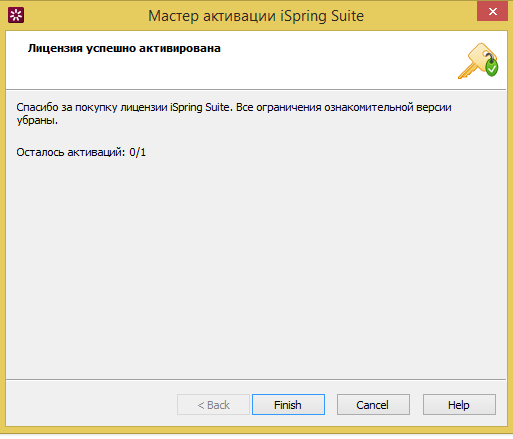Click the green checkmark badge on the key
513x439 pixels.
tap(491, 68)
